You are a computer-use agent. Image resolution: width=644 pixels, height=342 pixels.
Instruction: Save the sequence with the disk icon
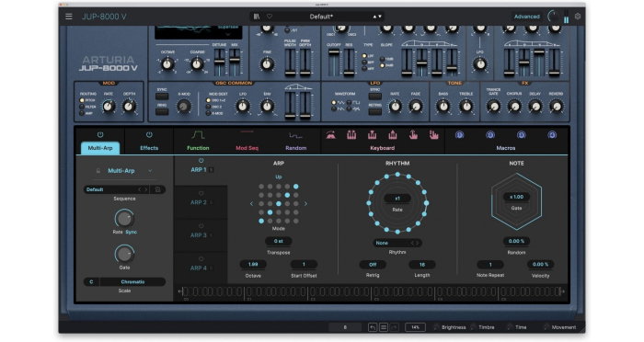[157, 189]
